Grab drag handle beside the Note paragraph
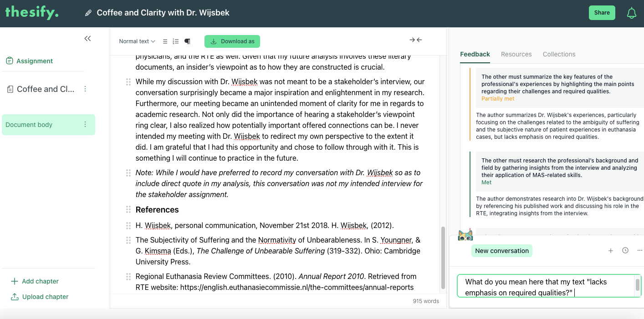This screenshot has height=319, width=644. coord(128,173)
